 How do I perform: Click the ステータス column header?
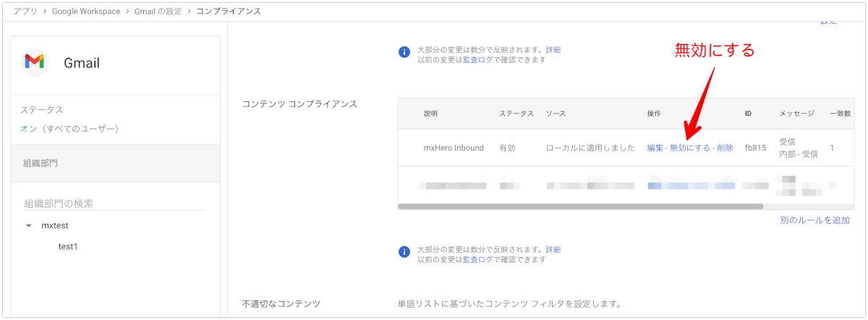[x=516, y=114]
